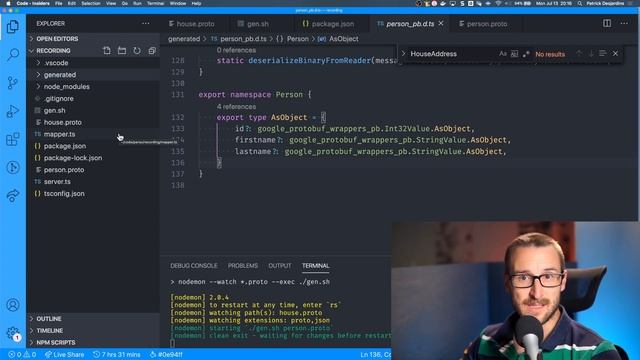
Task: Click the 4 references code lens
Action: [x=236, y=107]
